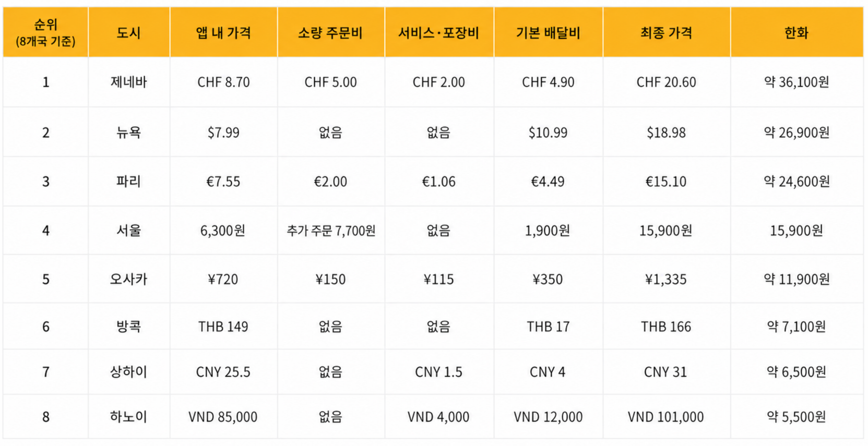Select the 한화 column header

(x=796, y=32)
